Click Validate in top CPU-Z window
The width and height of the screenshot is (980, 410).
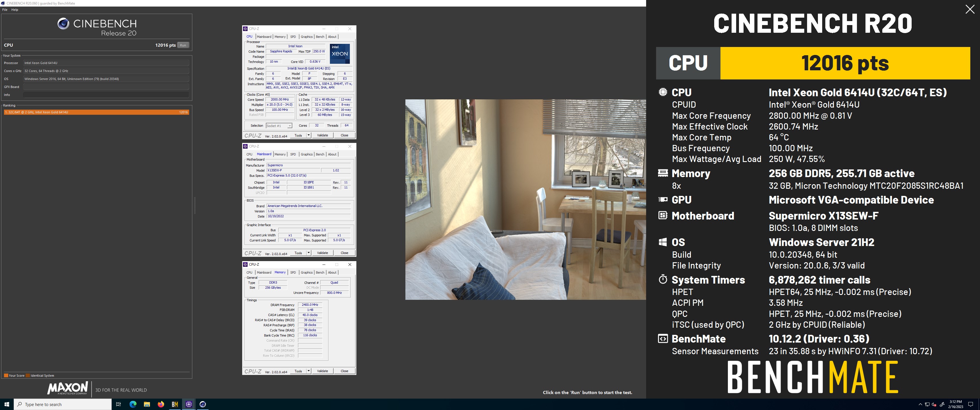pyautogui.click(x=322, y=136)
